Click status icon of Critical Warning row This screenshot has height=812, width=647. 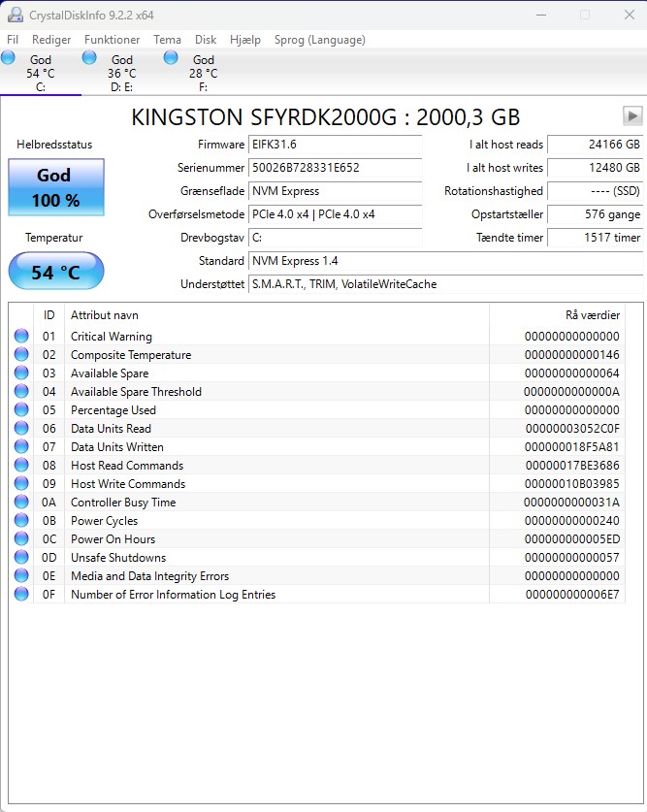(x=21, y=336)
